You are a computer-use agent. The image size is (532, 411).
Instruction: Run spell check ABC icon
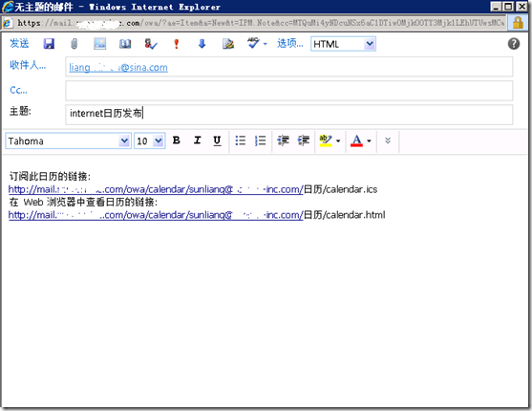click(253, 43)
